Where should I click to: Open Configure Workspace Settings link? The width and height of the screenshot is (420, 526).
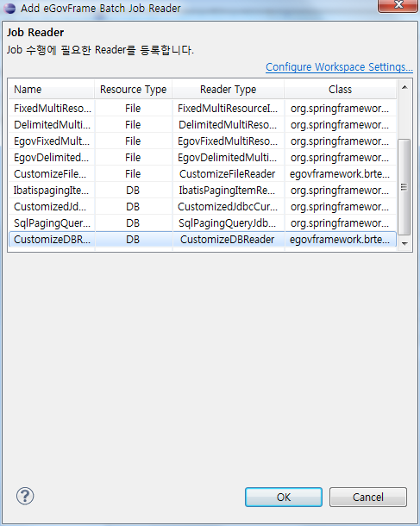(x=339, y=66)
